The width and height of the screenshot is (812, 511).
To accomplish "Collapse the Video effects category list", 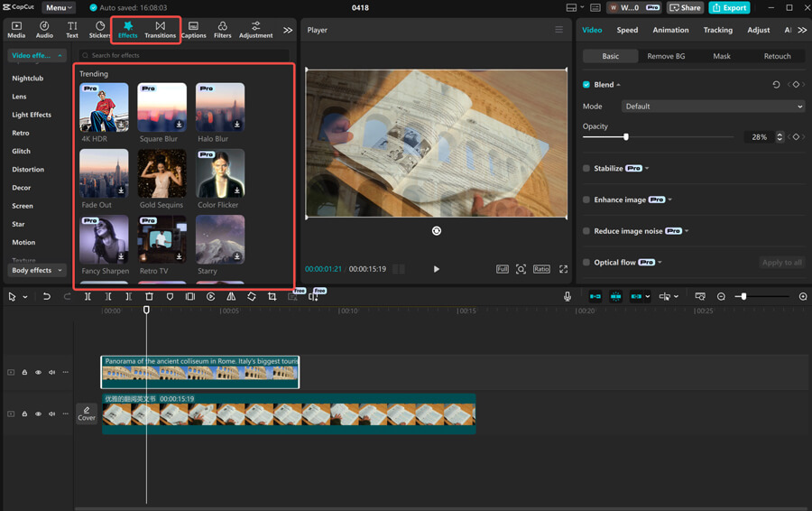I will tap(37, 55).
